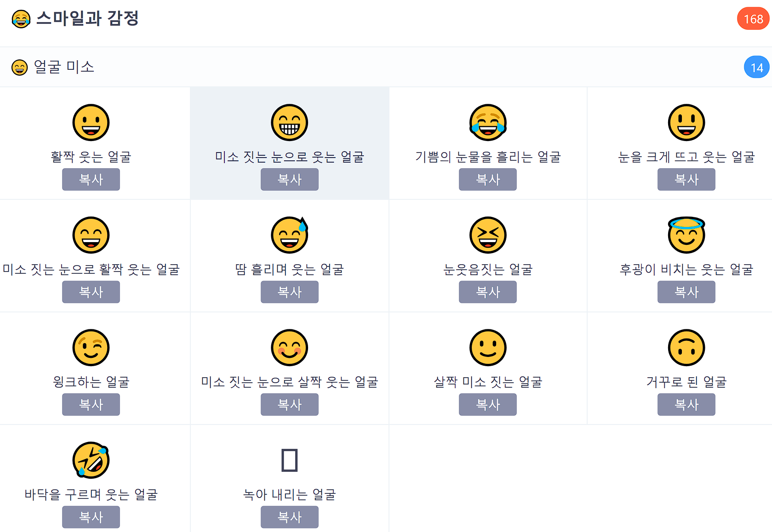This screenshot has height=532, width=772.
Task: Click the sweating smile emoji 땀 흘리며 웃는 얼굴
Action: (x=289, y=235)
